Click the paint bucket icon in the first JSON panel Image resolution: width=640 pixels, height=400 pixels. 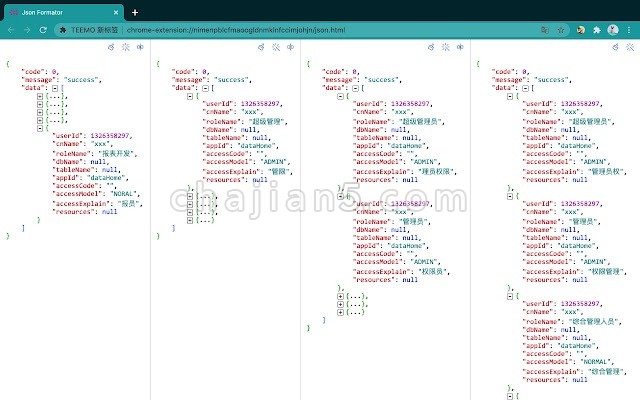111,47
